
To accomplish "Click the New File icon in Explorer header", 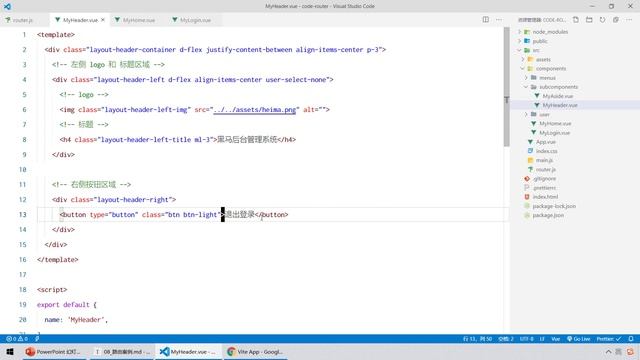I will point(576,20).
